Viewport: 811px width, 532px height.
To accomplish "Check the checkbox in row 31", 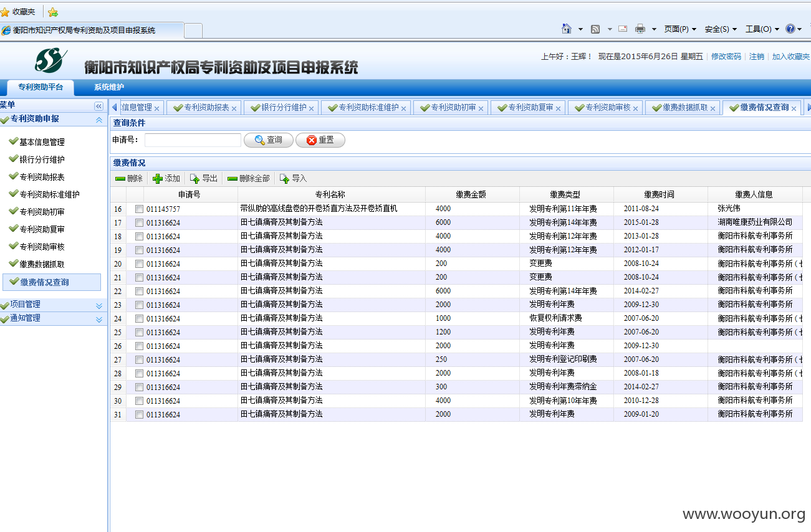I will click(139, 415).
